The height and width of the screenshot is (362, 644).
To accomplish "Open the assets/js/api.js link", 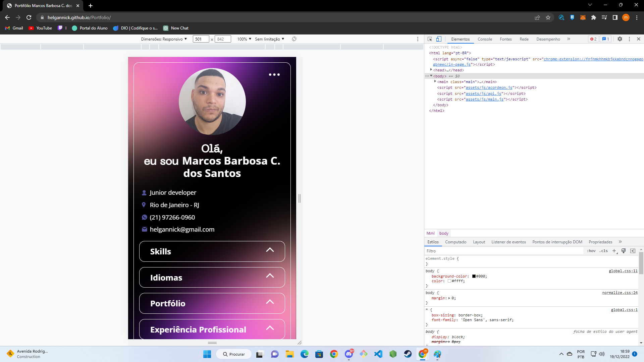I will click(x=483, y=94).
